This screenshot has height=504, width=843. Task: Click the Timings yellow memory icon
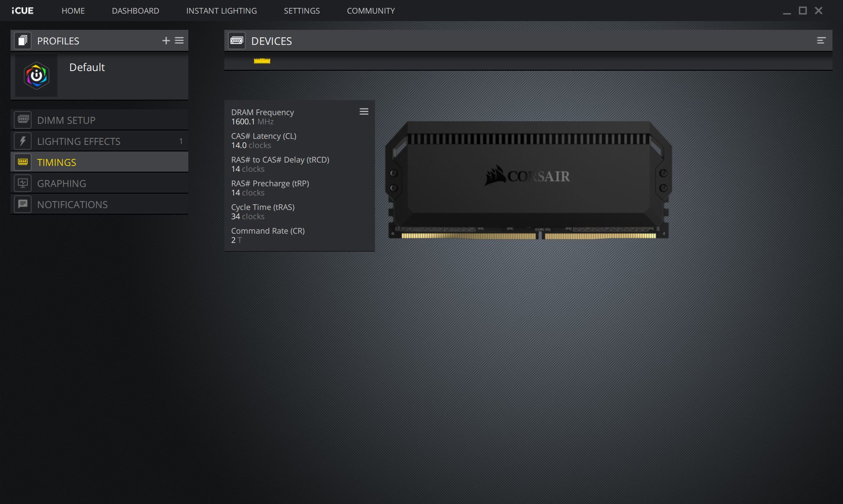[x=23, y=162]
